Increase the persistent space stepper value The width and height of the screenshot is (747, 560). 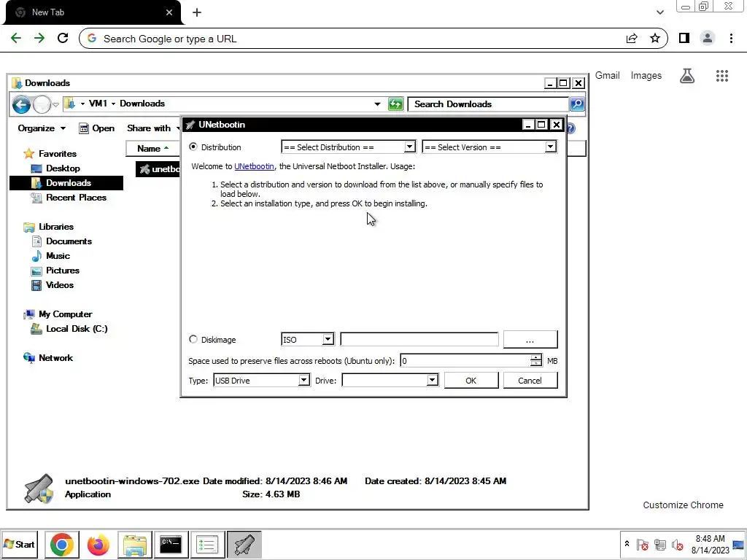536,357
